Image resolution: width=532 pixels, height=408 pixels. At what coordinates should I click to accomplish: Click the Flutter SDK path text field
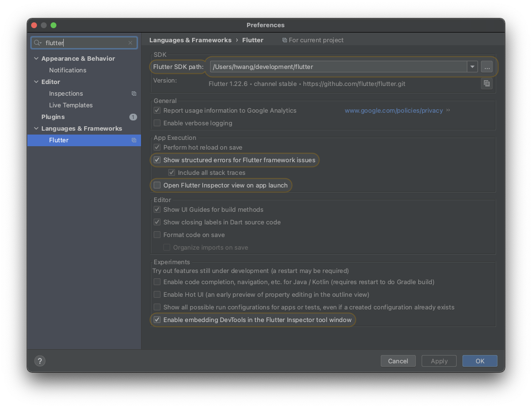(338, 67)
